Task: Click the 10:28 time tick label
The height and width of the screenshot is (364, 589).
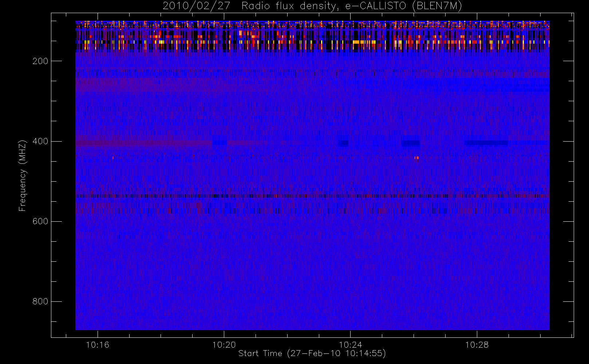Action: pyautogui.click(x=477, y=345)
